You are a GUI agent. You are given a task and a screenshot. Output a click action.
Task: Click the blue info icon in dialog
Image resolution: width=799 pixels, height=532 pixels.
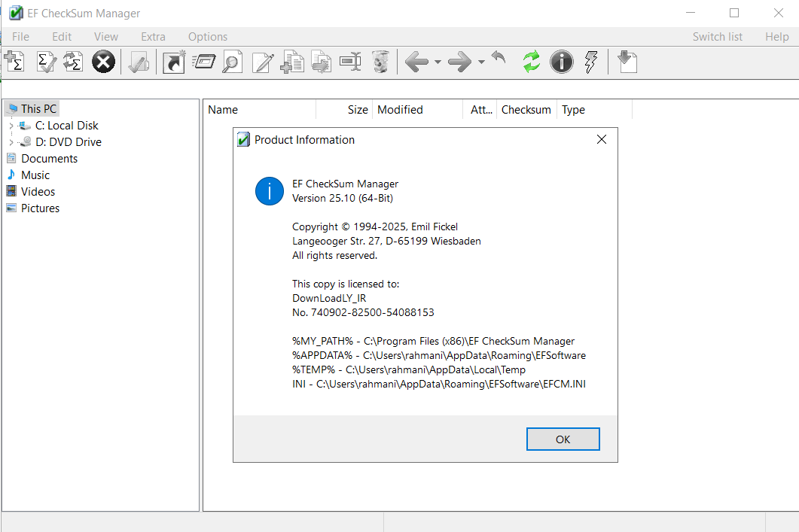[270, 191]
